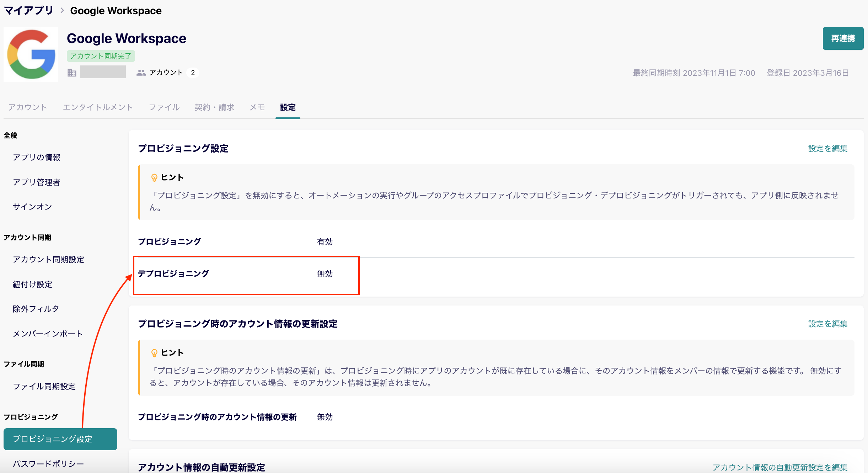Image resolution: width=868 pixels, height=473 pixels.
Task: Click 無効 value for プロビジョニング時のアカウント情報の更新
Action: pos(325,417)
